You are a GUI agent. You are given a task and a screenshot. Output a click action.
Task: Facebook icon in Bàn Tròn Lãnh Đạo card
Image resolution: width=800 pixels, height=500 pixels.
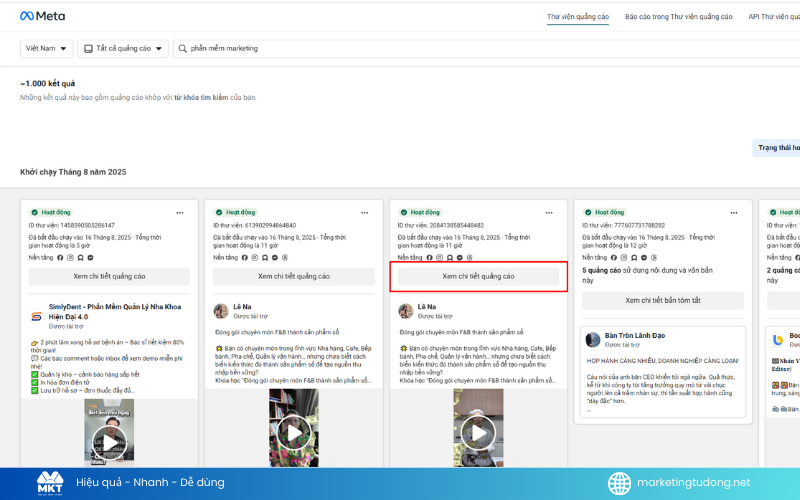pos(614,258)
